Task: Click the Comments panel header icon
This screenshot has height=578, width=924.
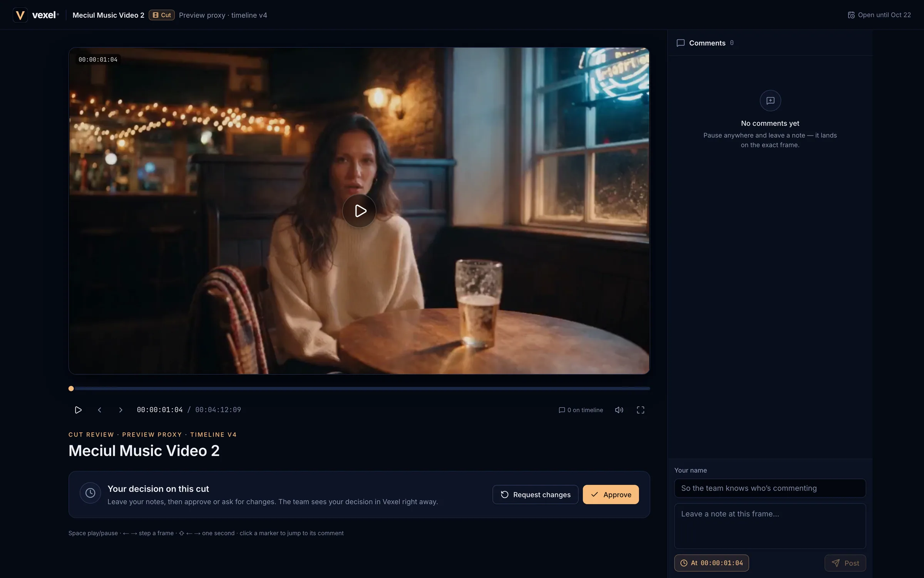Action: coord(681,43)
